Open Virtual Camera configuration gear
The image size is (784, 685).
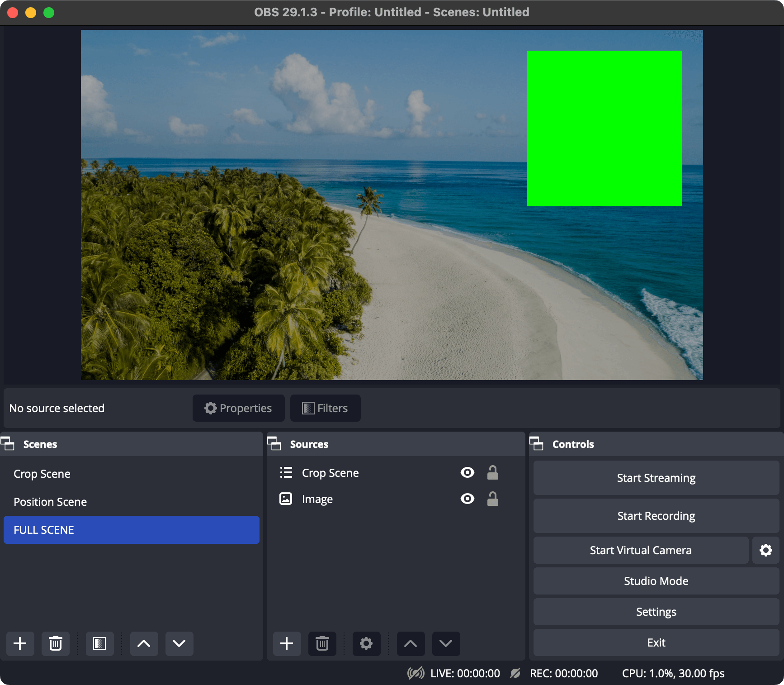click(765, 550)
